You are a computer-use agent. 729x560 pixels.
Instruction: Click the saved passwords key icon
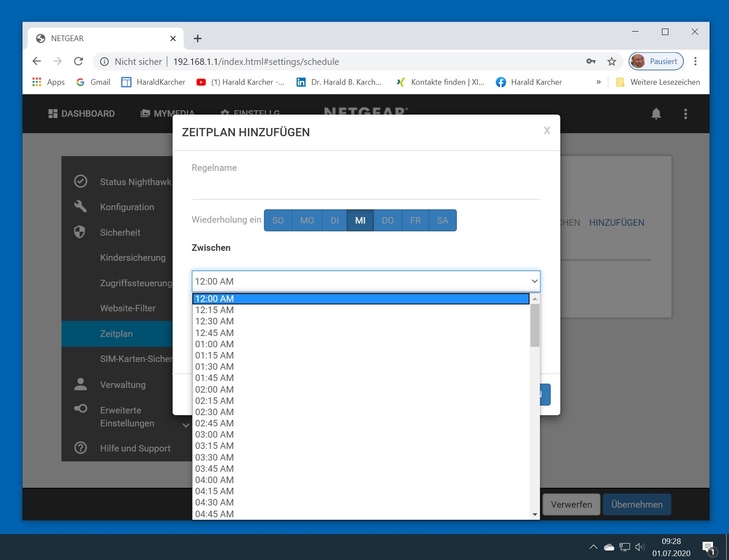591,61
